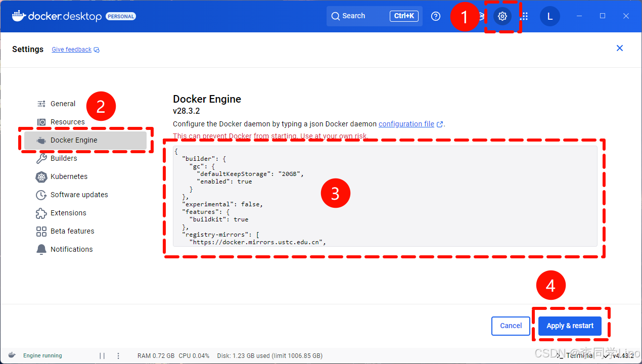This screenshot has height=364, width=642.
Task: Click the Software updates clock icon
Action: (x=41, y=195)
